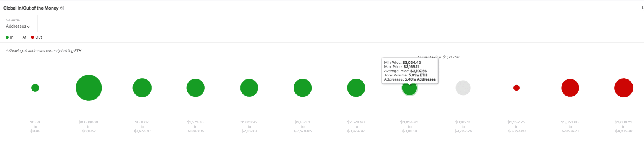Click red bubble for $3,636.21 to $4,816.30
Image resolution: width=644 pixels, height=141 pixels.
click(x=624, y=88)
